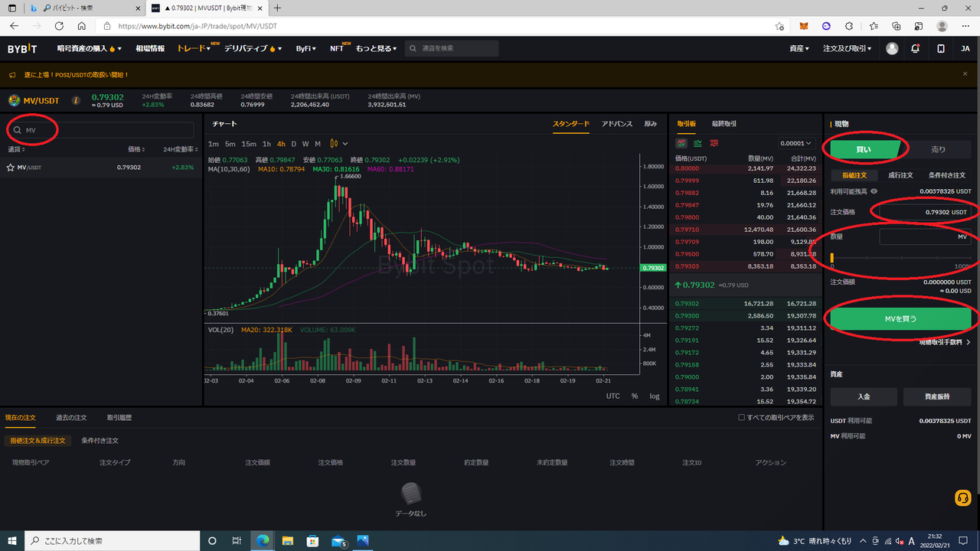Click the 資産振替 transfer button
The width and height of the screenshot is (980, 551).
tap(937, 396)
